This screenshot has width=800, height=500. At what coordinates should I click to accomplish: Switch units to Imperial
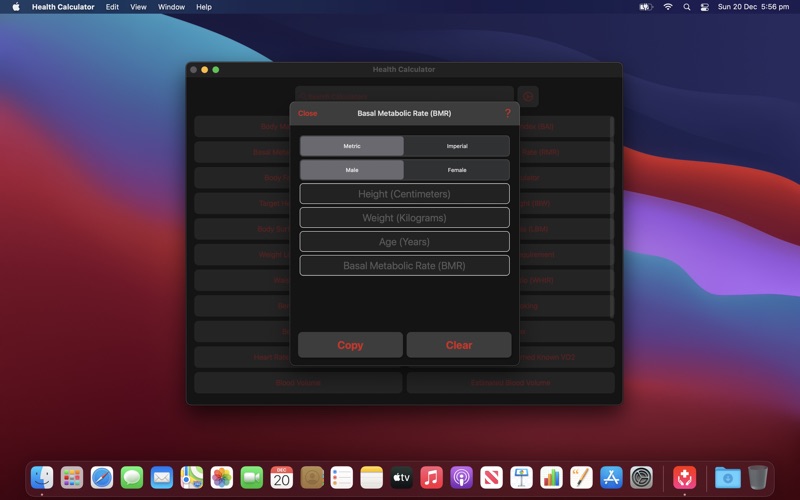click(457, 146)
